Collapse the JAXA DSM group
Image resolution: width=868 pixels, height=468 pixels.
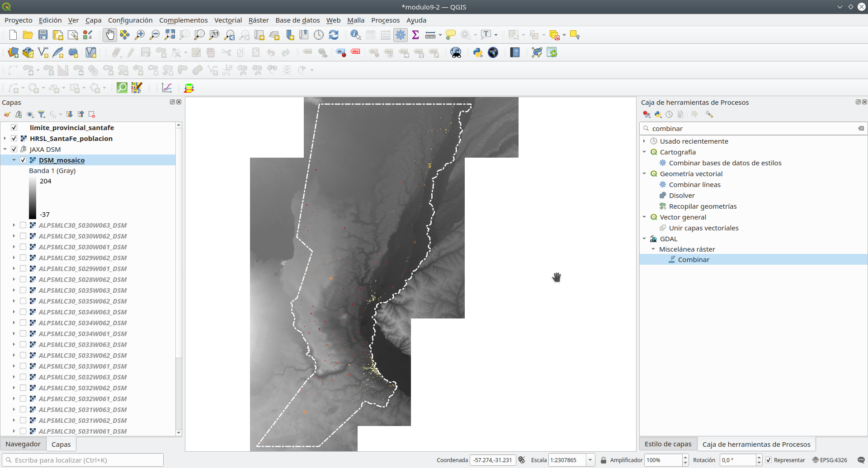(5, 149)
